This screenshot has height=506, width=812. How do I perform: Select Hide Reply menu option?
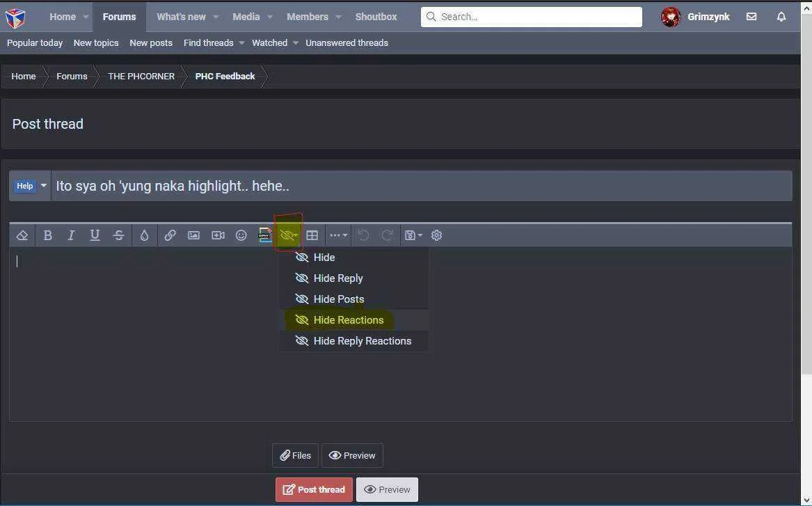[353, 278]
